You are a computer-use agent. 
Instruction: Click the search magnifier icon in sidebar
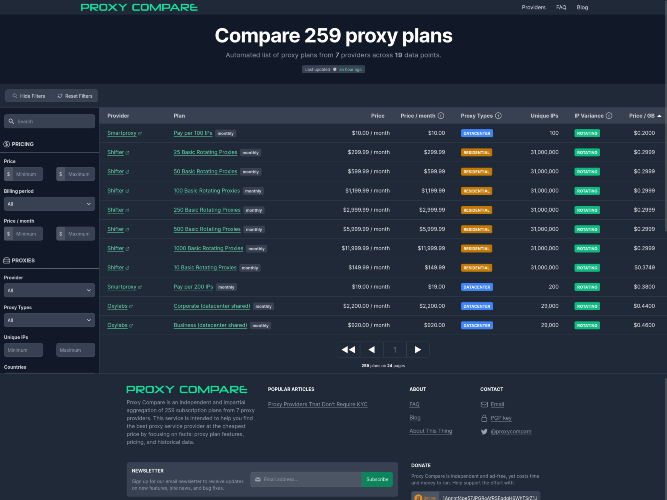pyautogui.click(x=11, y=121)
